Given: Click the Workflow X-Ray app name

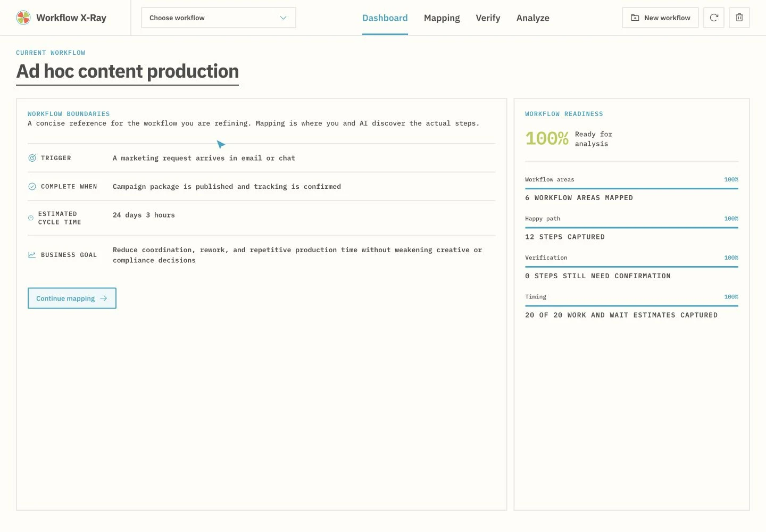Looking at the screenshot, I should 71,18.
